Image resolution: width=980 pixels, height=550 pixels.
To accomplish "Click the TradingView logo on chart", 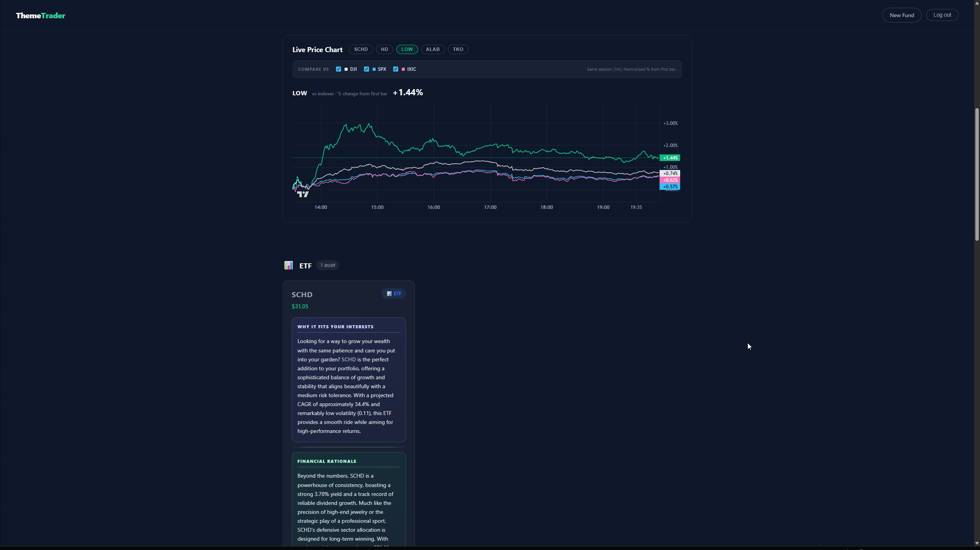I will point(303,194).
